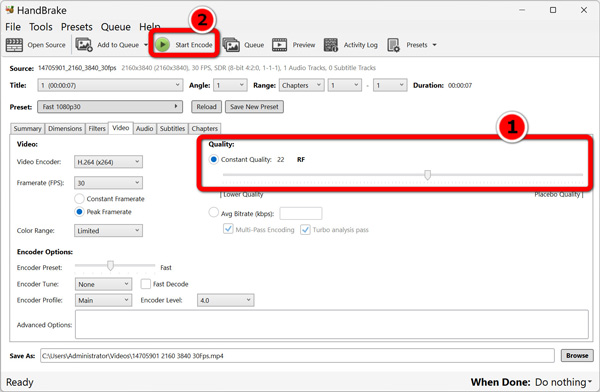Open the starting chapter dropdown

(x=345, y=85)
